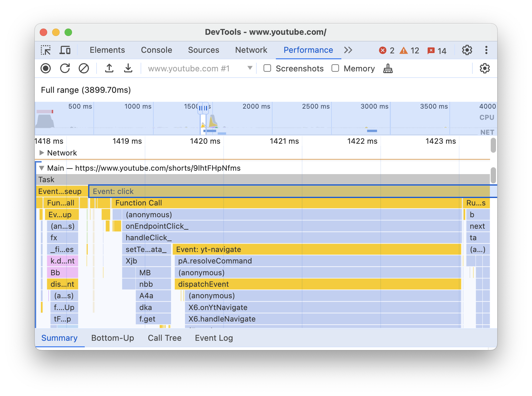
Task: Download the profile with the save icon
Action: (x=128, y=69)
